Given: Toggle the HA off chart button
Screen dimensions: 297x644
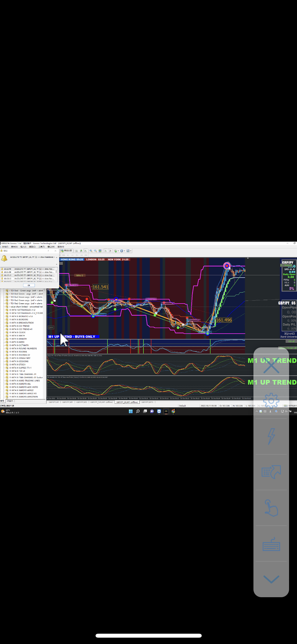Looking at the screenshot, I should pos(292,341).
